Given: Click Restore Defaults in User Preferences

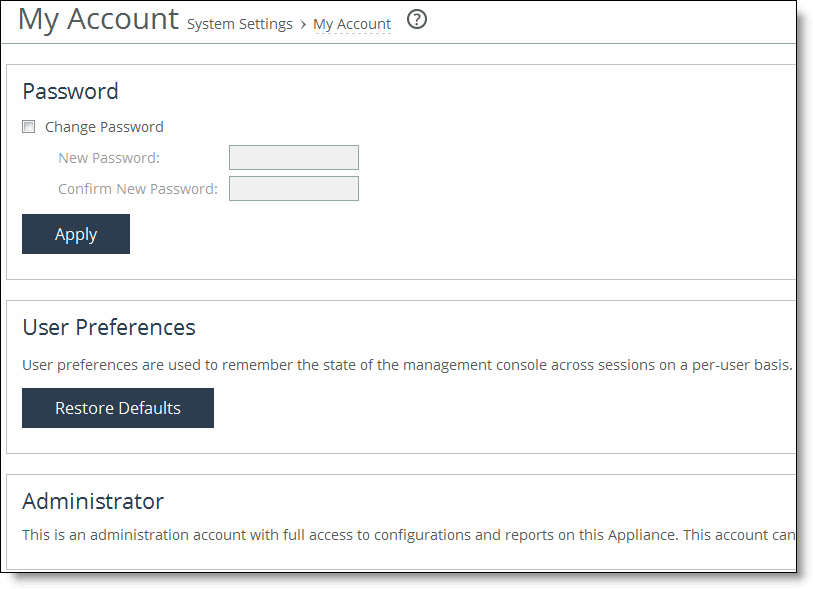Looking at the screenshot, I should tap(117, 408).
